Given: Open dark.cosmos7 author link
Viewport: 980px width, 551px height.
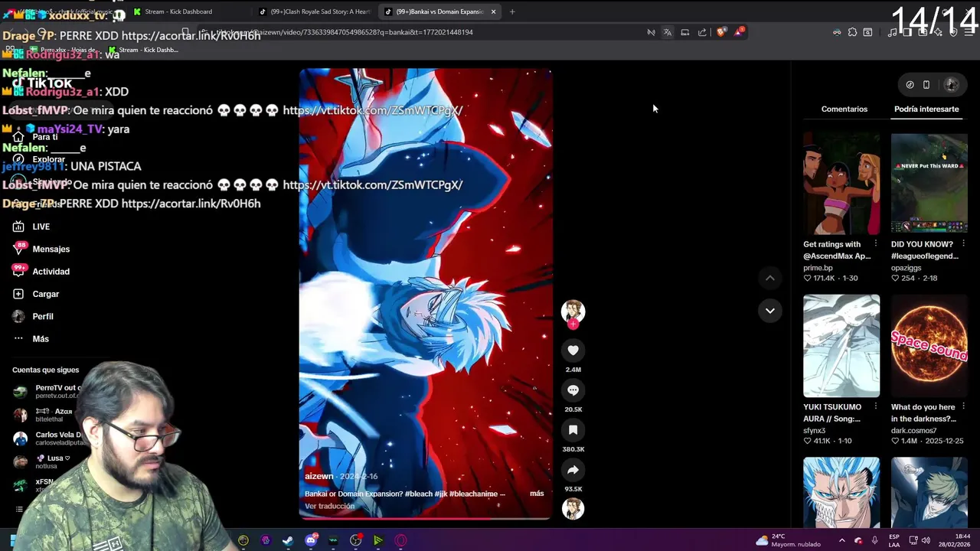Looking at the screenshot, I should tap(913, 430).
